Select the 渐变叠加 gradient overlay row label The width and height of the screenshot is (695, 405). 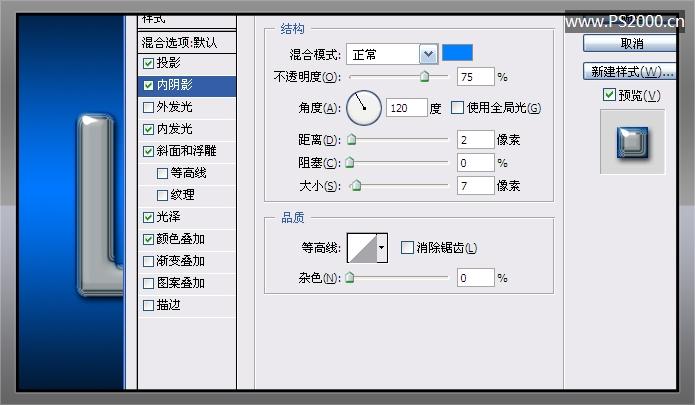click(180, 261)
